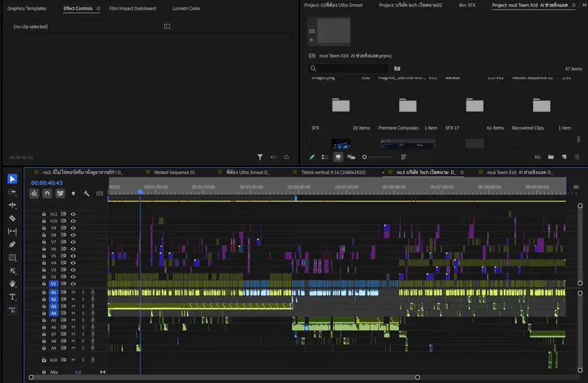This screenshot has width=588, height=383.
Task: Select the Slip tool
Action: tap(12, 231)
